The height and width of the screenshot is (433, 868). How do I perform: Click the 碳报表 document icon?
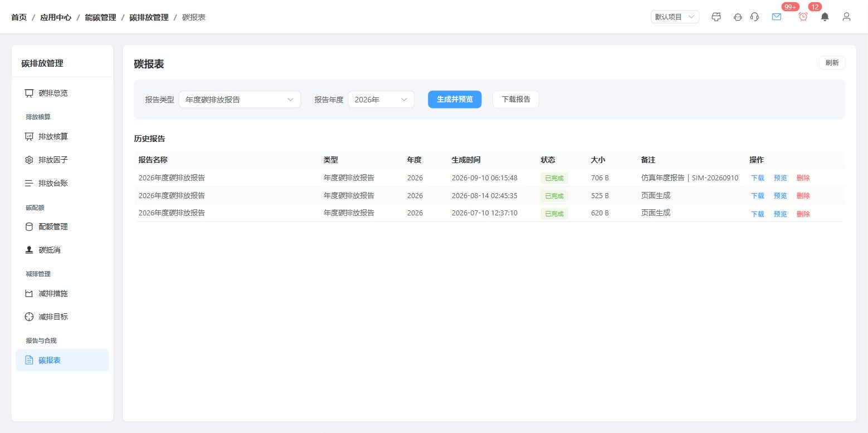click(x=30, y=360)
